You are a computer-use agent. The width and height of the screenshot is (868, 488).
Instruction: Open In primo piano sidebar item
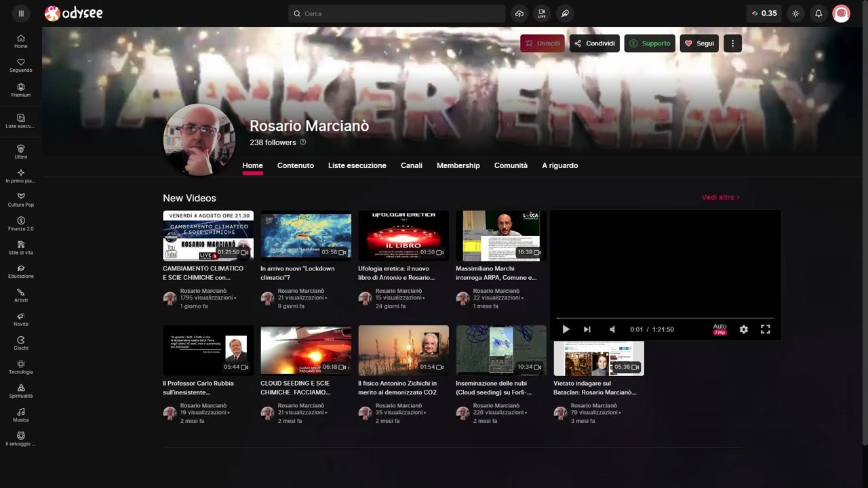click(x=21, y=176)
